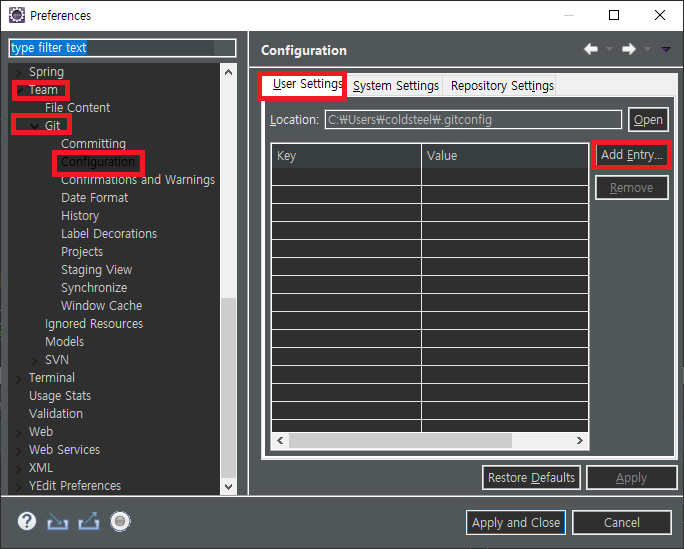Select Spring in the preferences tree
Image resolution: width=684 pixels, height=549 pixels.
pyautogui.click(x=46, y=72)
